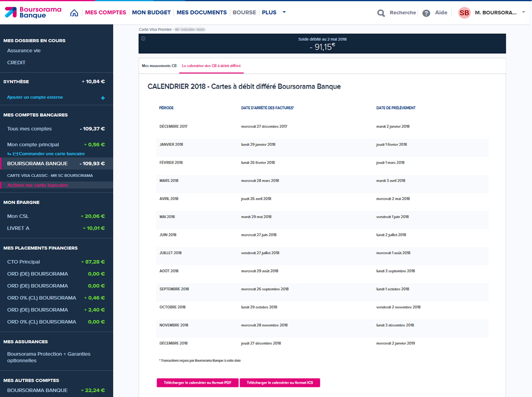Screen dimensions: 532x397
Task: Open the MON BUDGET menu
Action: coord(151,13)
